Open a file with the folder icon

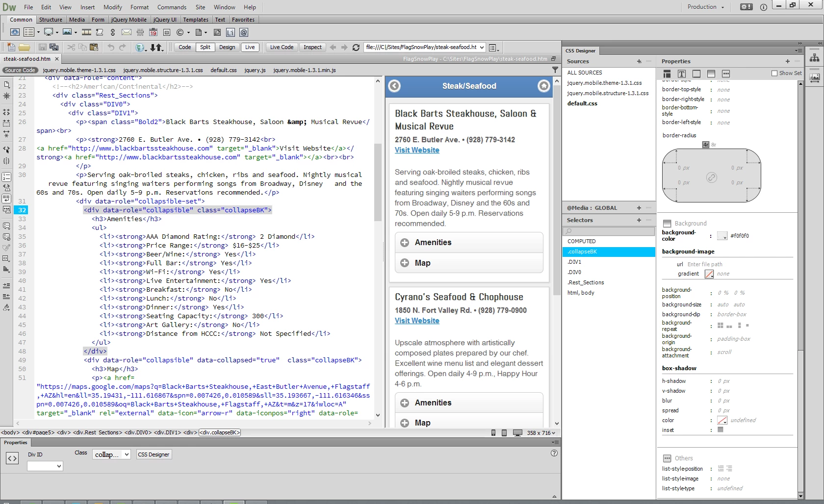click(x=25, y=48)
